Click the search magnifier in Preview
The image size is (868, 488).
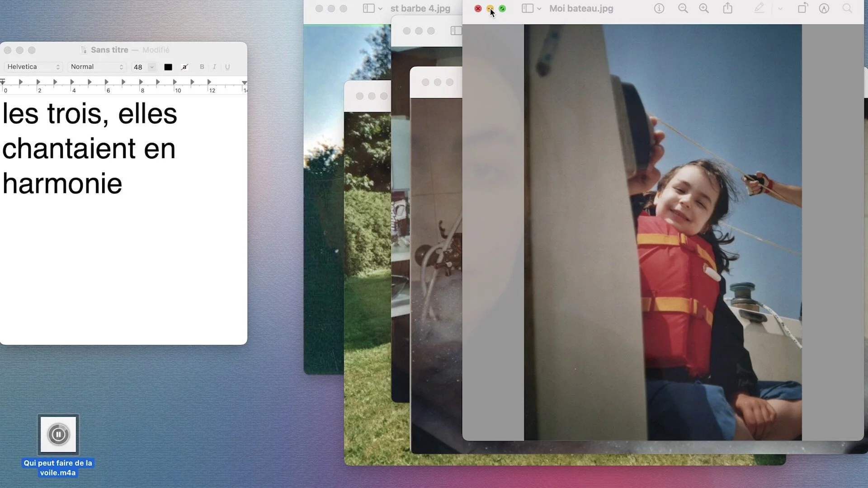(x=847, y=9)
